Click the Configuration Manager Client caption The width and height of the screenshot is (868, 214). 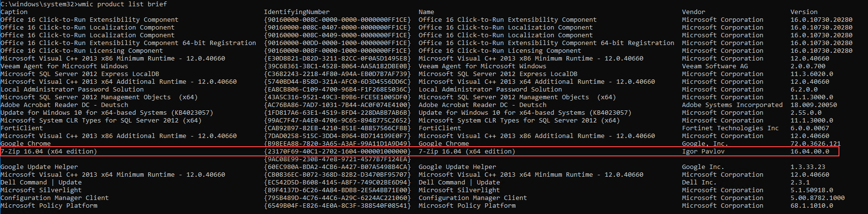click(x=55, y=198)
